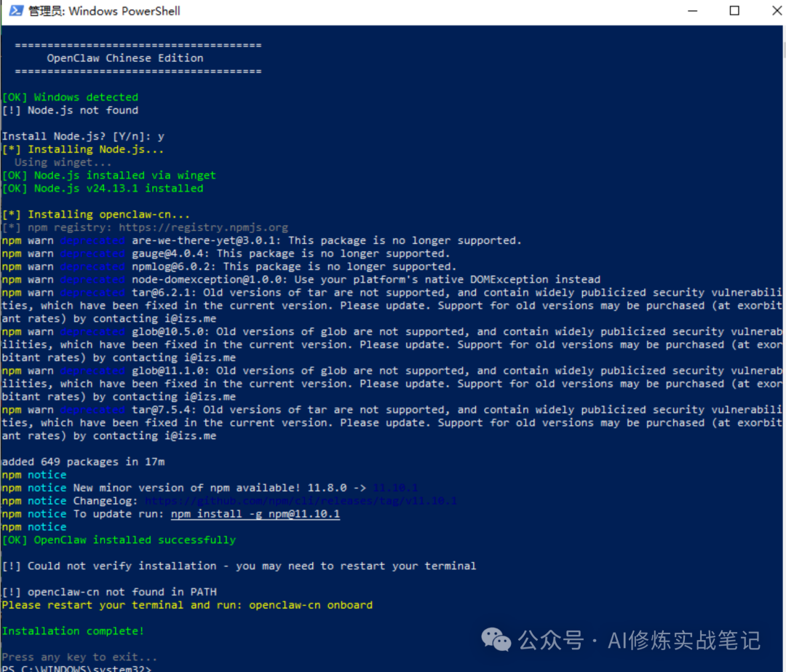Click the WeChat logo in the watermark

[496, 640]
